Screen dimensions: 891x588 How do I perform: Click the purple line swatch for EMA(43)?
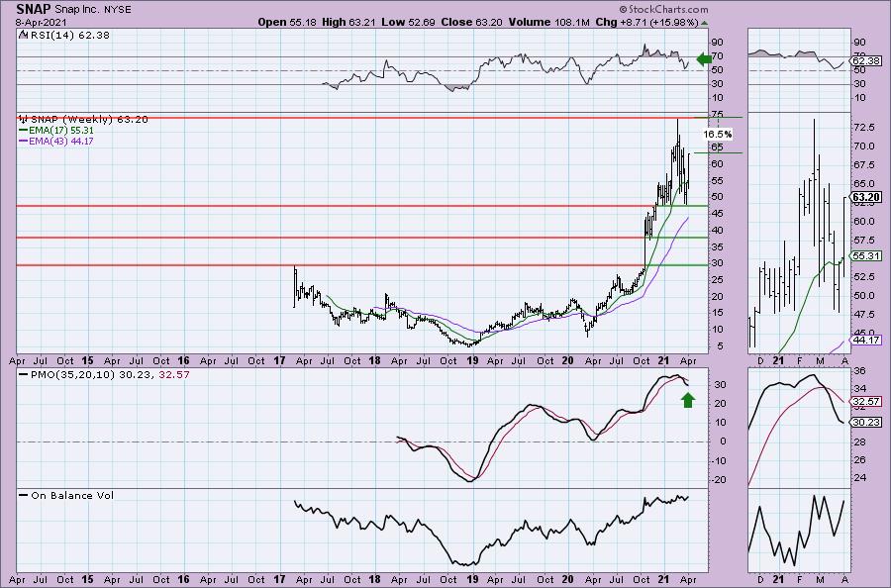(x=24, y=141)
